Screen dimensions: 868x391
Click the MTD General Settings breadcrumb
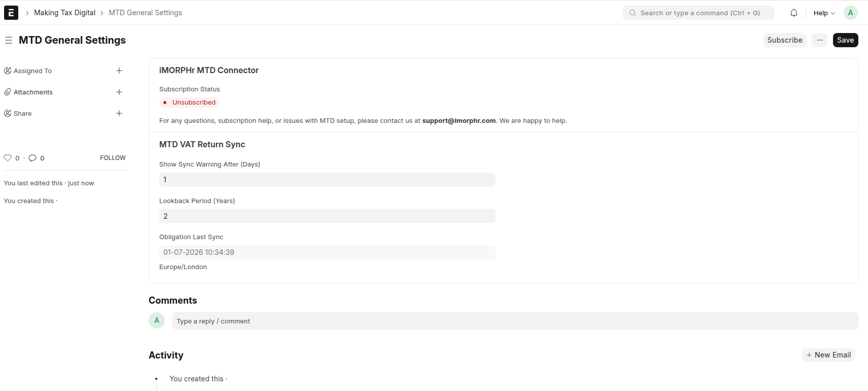145,13
